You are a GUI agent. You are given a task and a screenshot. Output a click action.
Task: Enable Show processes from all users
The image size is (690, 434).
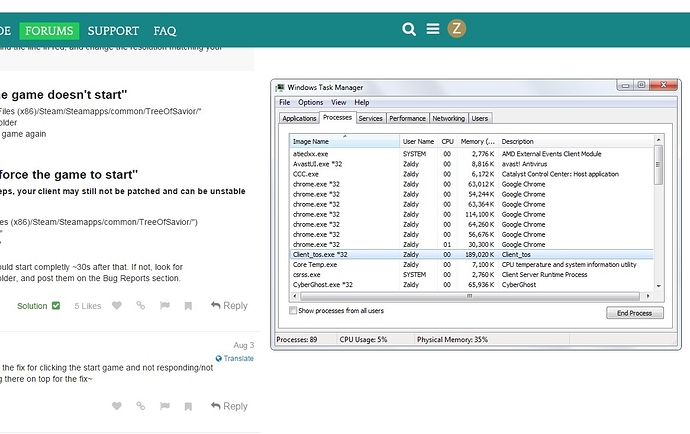click(x=293, y=311)
